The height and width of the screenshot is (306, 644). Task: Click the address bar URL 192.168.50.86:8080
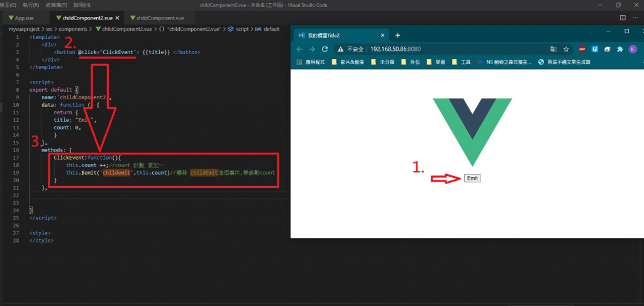(x=396, y=49)
